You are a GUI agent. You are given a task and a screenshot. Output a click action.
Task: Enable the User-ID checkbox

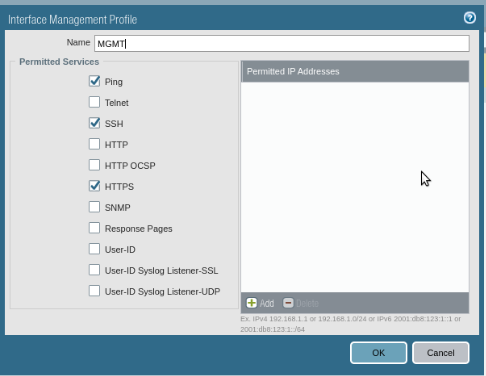[x=94, y=249]
